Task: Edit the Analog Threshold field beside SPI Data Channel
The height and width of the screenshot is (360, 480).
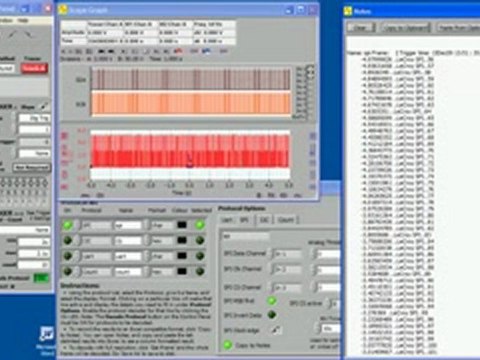Action: 328,254
